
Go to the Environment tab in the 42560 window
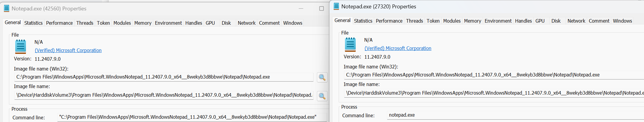(x=168, y=23)
